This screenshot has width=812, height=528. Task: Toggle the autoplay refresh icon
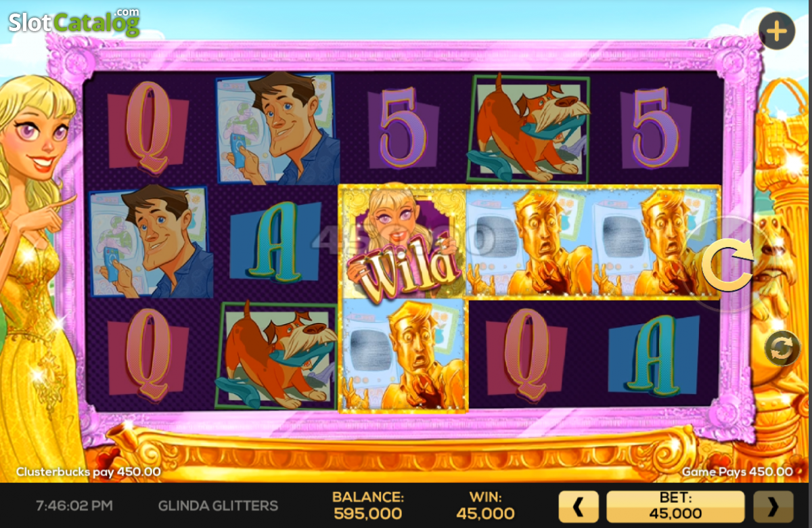[x=782, y=349]
